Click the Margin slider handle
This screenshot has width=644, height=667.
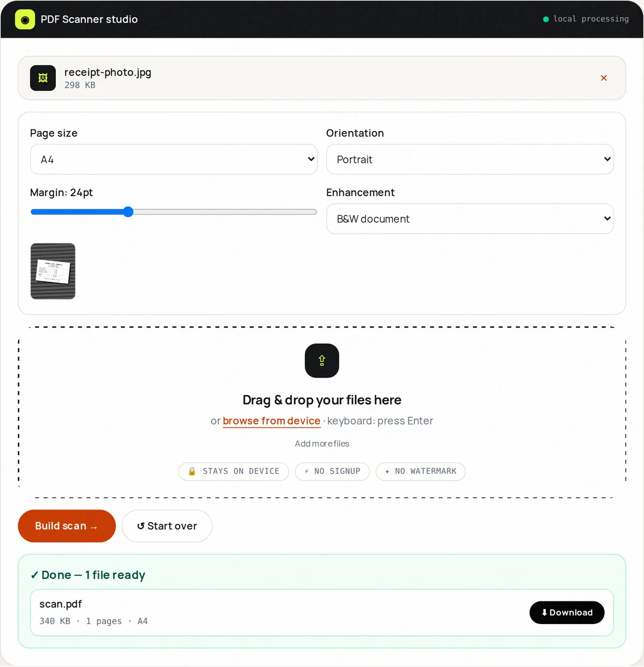(x=128, y=212)
